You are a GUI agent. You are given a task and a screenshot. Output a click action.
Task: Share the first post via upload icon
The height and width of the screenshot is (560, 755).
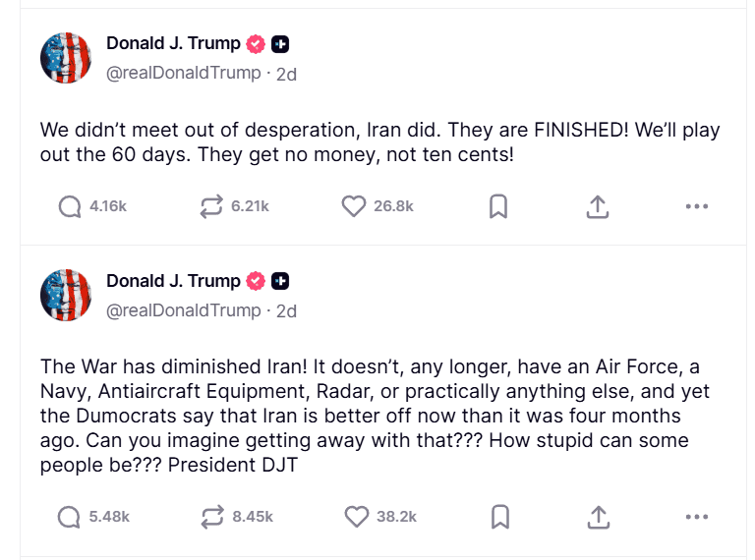[x=598, y=206]
